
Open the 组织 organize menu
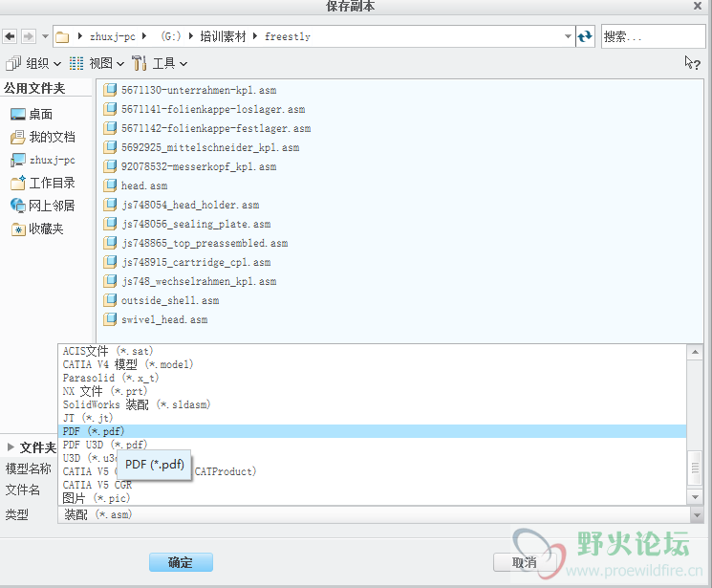point(33,64)
